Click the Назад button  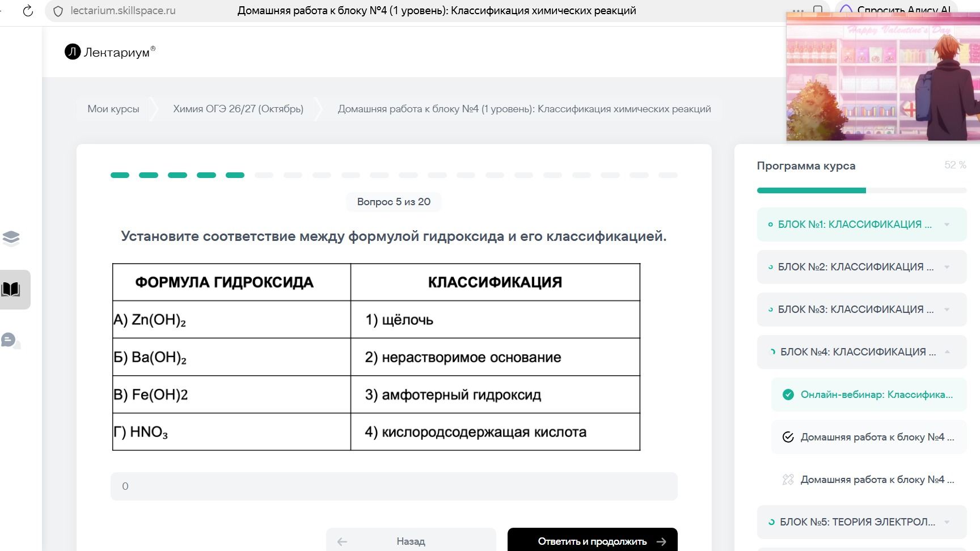click(411, 540)
